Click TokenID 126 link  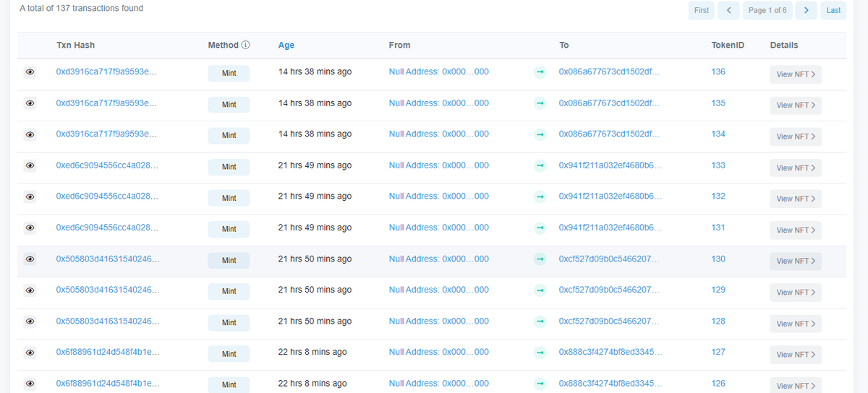(x=718, y=383)
